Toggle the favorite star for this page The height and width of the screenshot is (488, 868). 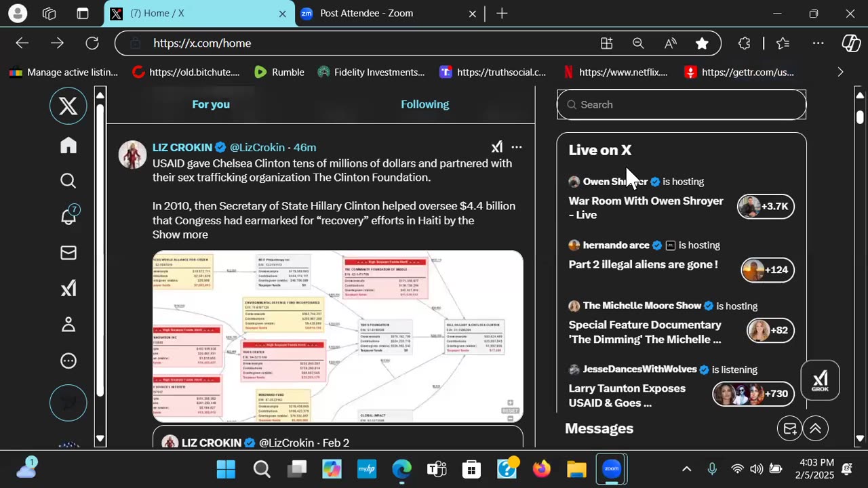[702, 43]
